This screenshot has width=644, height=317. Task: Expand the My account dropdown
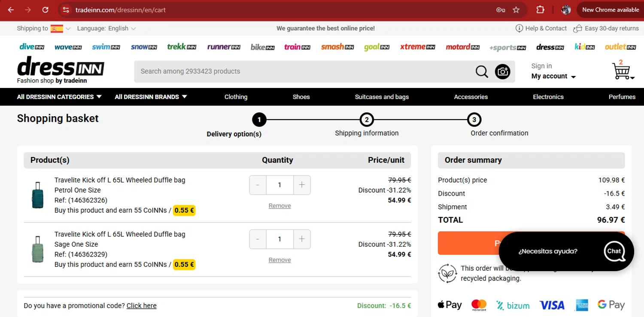(x=553, y=76)
